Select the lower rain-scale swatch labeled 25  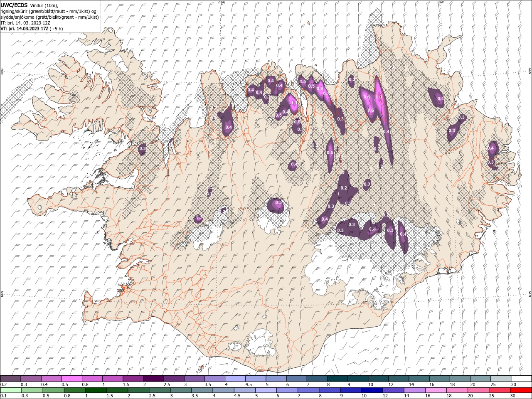[500, 390]
